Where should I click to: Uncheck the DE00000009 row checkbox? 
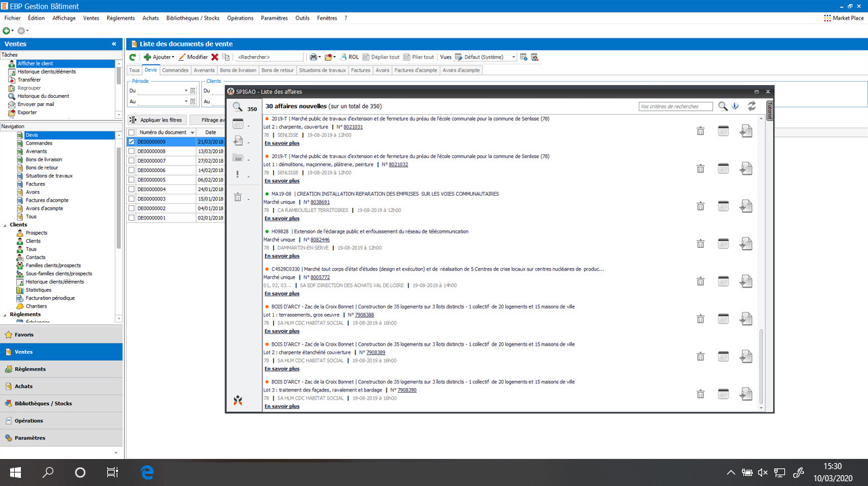[132, 142]
